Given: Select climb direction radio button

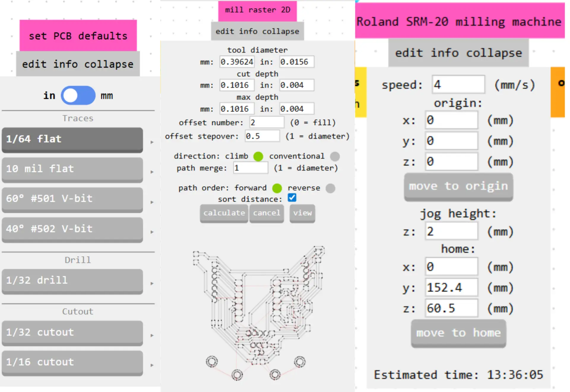Looking at the screenshot, I should tap(258, 156).
